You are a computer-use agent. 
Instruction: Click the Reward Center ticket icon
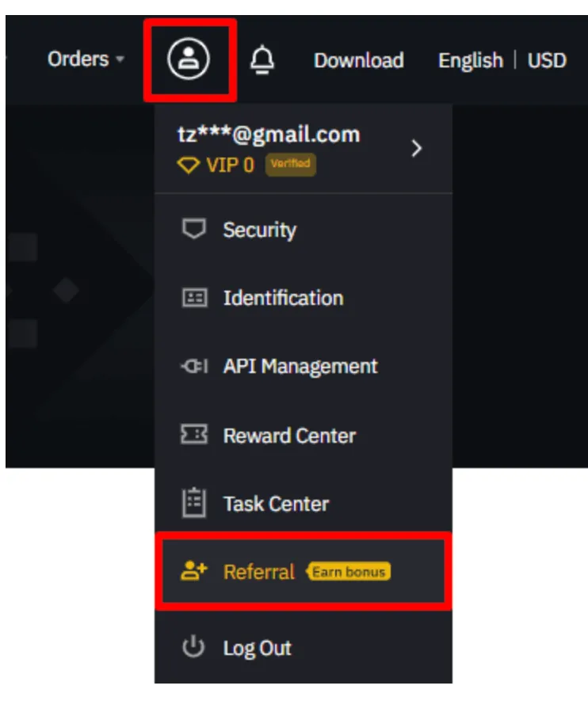point(194,434)
